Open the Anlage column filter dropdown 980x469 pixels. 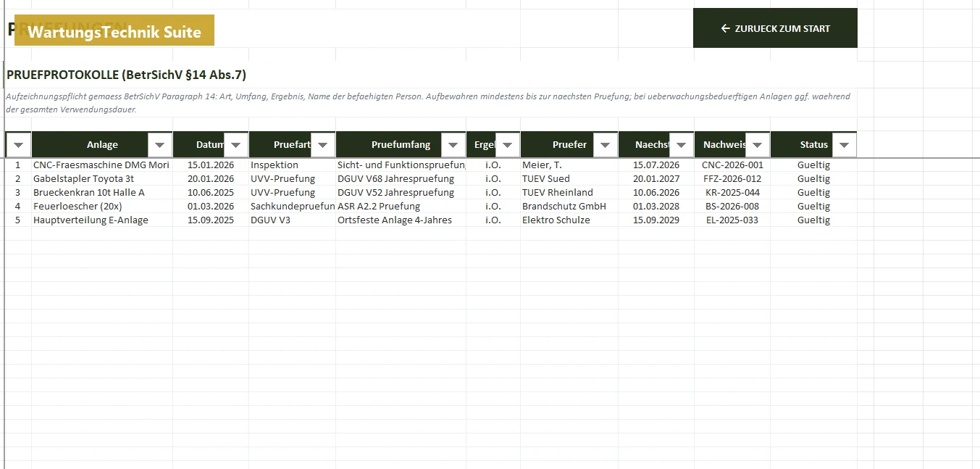[160, 145]
